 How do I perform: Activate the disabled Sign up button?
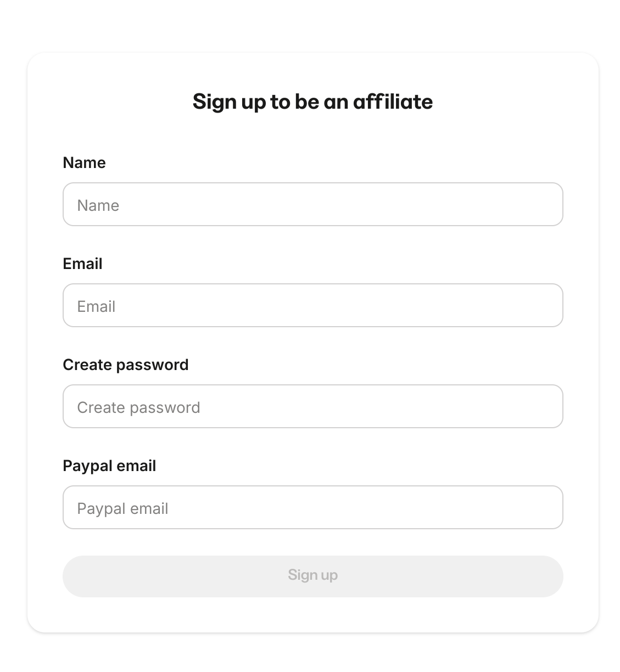[x=313, y=576]
